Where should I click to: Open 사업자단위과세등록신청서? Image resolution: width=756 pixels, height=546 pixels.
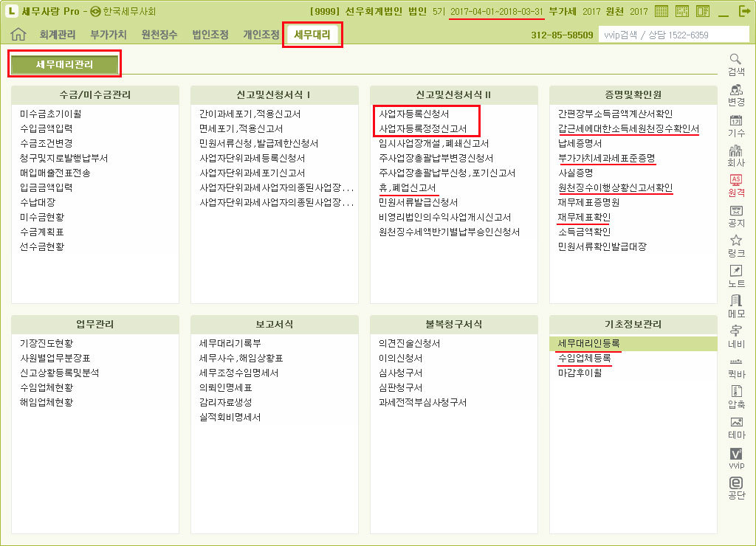(252, 158)
